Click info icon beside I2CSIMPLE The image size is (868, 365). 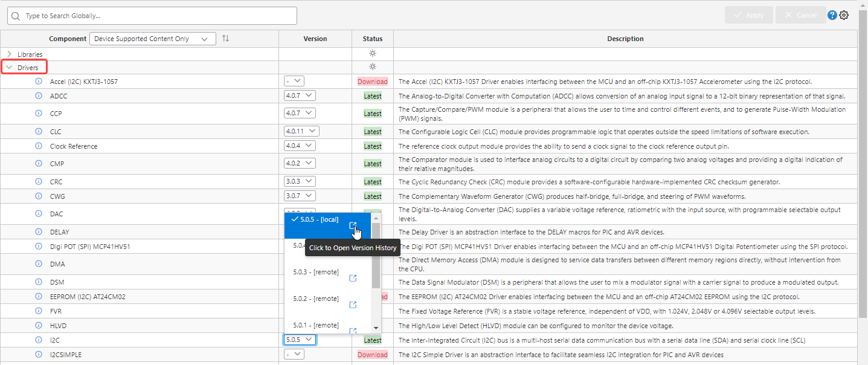38,355
